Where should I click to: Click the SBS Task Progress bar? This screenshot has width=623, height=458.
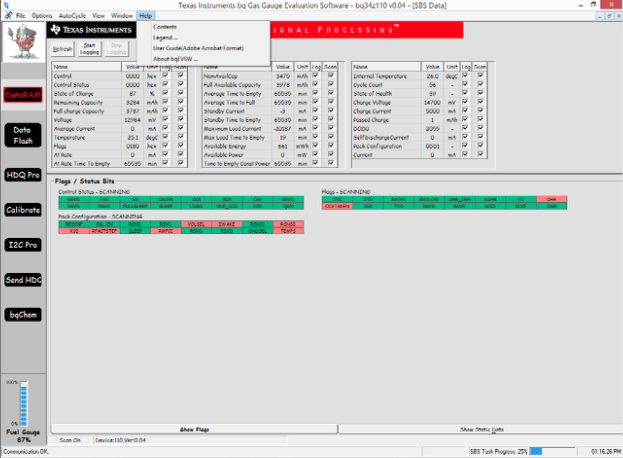click(x=552, y=451)
